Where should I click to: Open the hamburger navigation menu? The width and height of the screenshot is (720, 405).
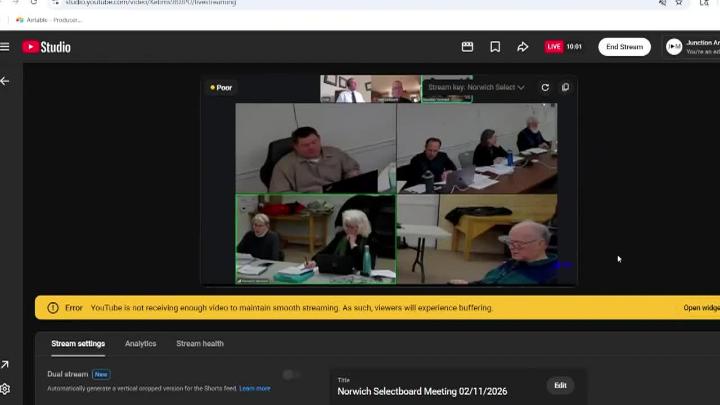[x=5, y=47]
